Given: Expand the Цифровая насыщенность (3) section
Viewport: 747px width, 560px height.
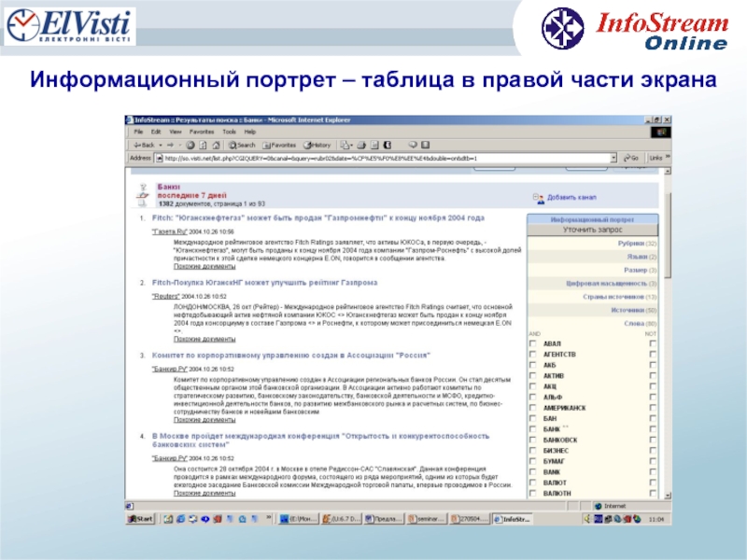Looking at the screenshot, I should [x=612, y=284].
